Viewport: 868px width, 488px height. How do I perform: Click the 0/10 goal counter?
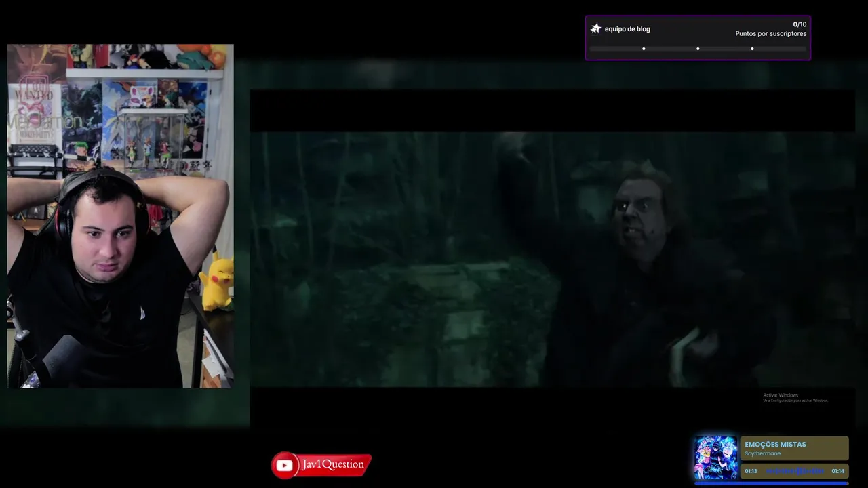pyautogui.click(x=800, y=24)
